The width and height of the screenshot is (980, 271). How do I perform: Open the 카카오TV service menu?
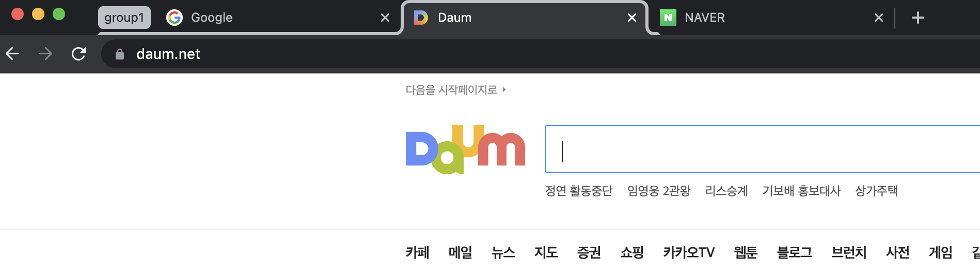pos(689,252)
